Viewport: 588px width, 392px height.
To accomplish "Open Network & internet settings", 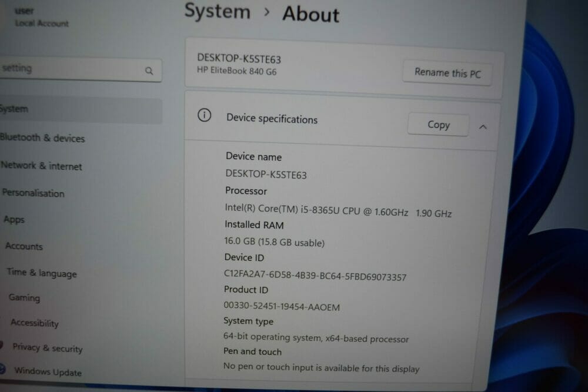I will coord(41,166).
